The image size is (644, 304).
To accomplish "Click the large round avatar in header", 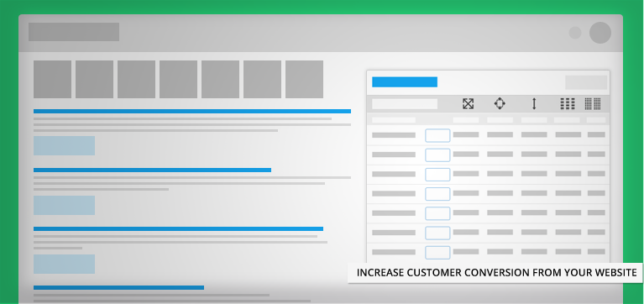I will [600, 33].
